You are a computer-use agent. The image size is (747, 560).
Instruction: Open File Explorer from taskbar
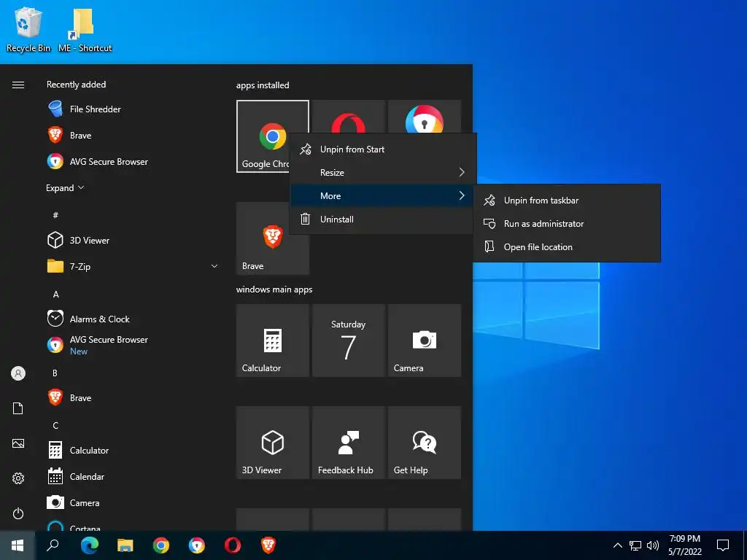pos(125,545)
